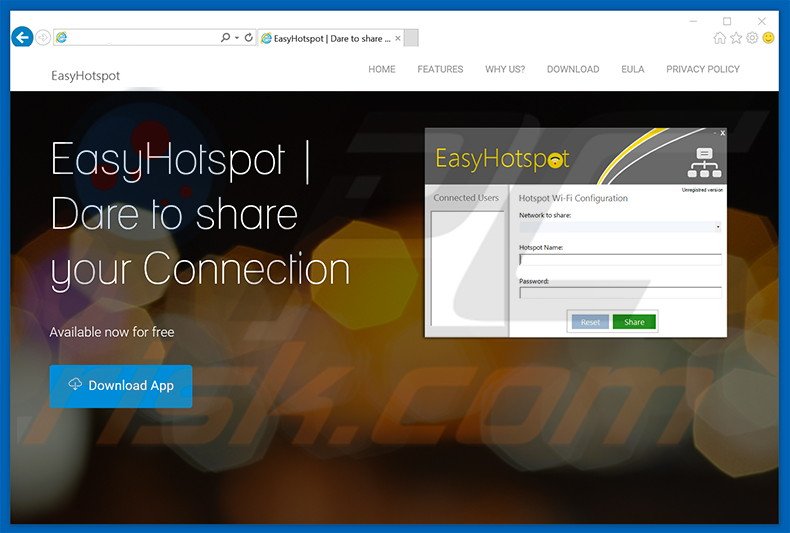Refresh the page with reload icon

coord(248,37)
